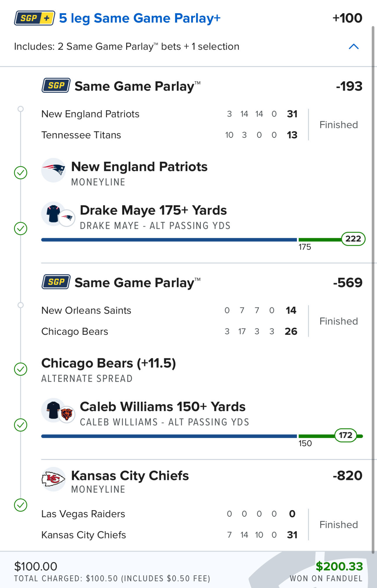This screenshot has width=377, height=588.
Task: Click the SGP badge beside the -193 parlay
Action: [56, 85]
